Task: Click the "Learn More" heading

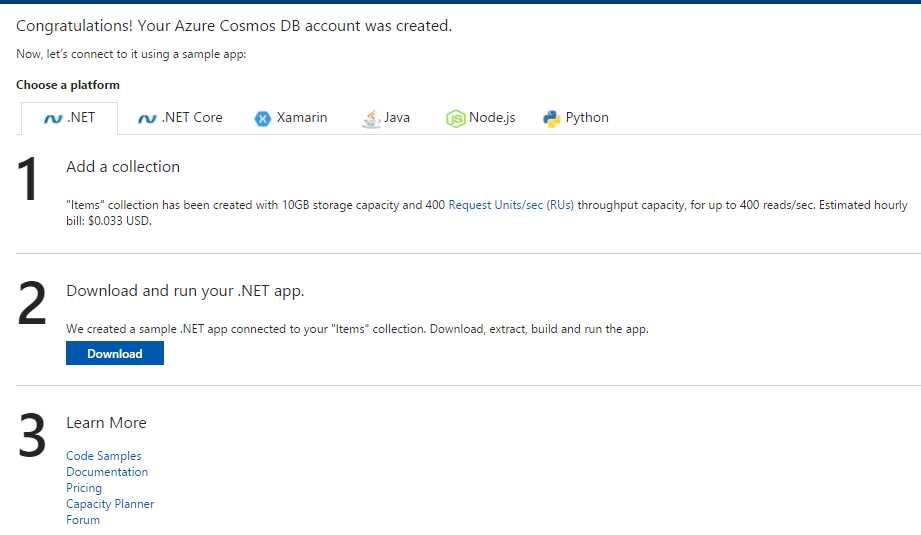Action: [106, 423]
